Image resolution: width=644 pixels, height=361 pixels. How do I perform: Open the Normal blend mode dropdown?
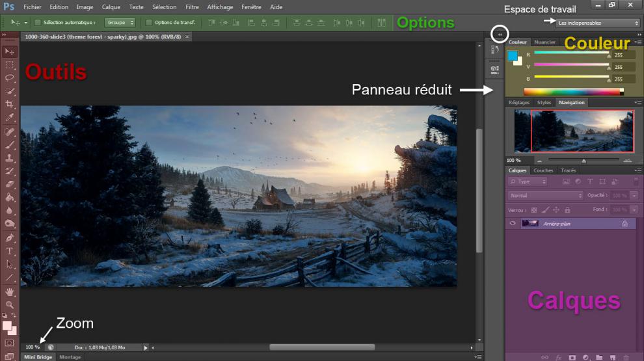[x=545, y=196]
